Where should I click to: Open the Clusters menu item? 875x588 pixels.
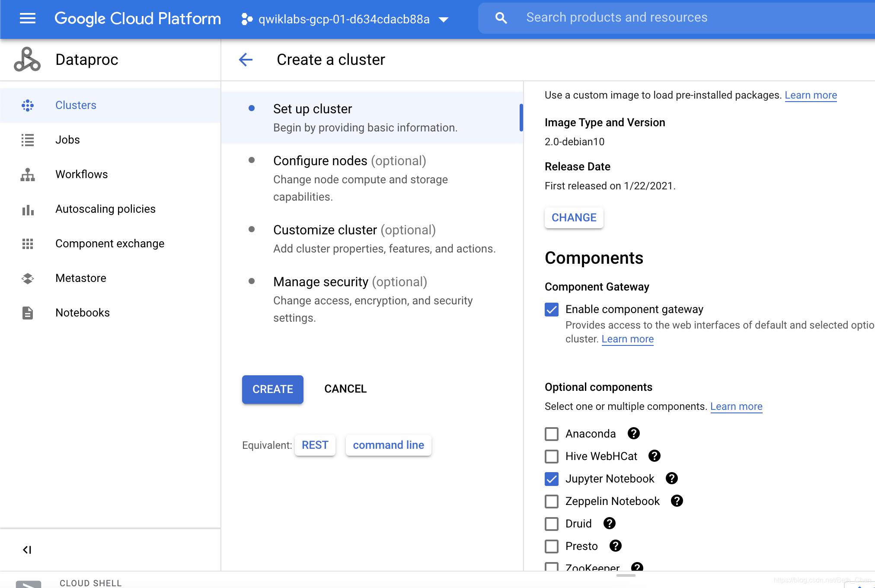(x=110, y=105)
